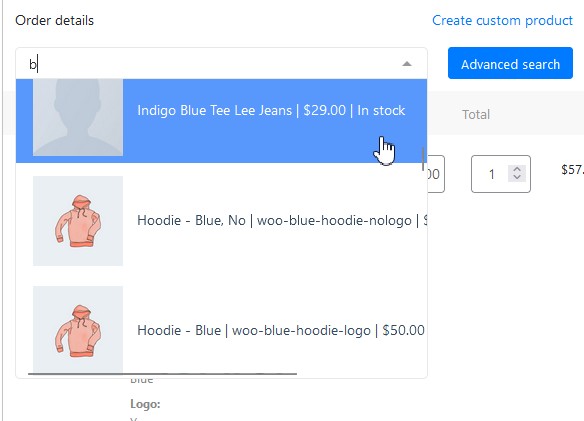
Task: Click the dropdown list vertical scrollbar
Action: [x=423, y=159]
